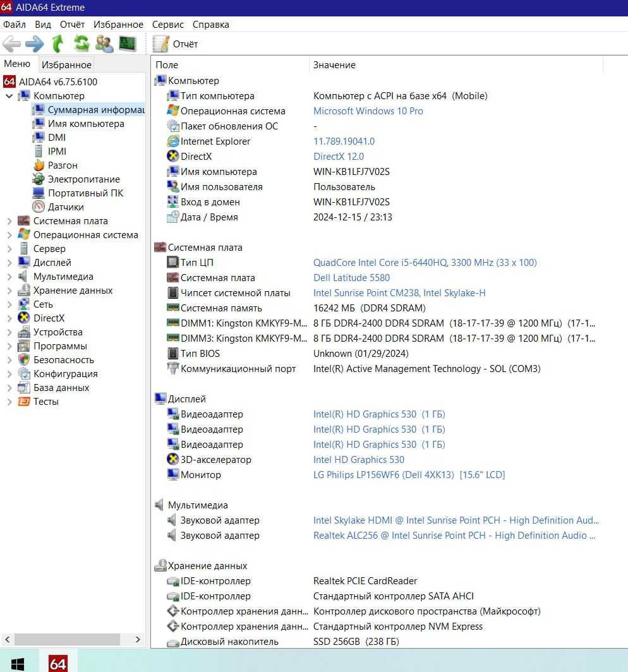Open the Intel Sunrise Point CM238 link
Screen dimensions: 628x672
point(399,292)
